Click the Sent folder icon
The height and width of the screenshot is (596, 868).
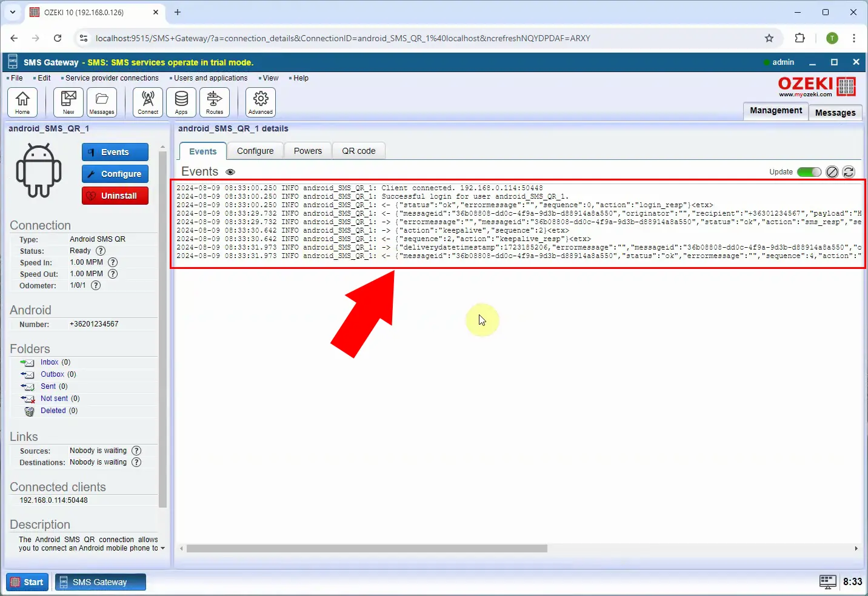tap(27, 387)
